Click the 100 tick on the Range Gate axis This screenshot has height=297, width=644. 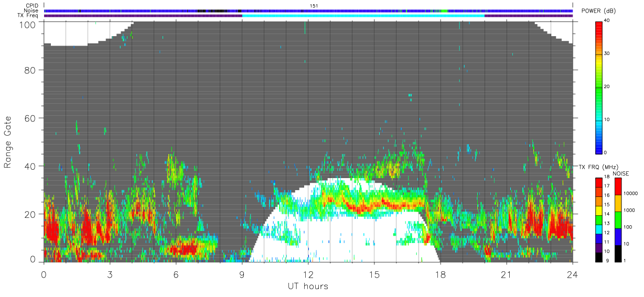click(29, 25)
